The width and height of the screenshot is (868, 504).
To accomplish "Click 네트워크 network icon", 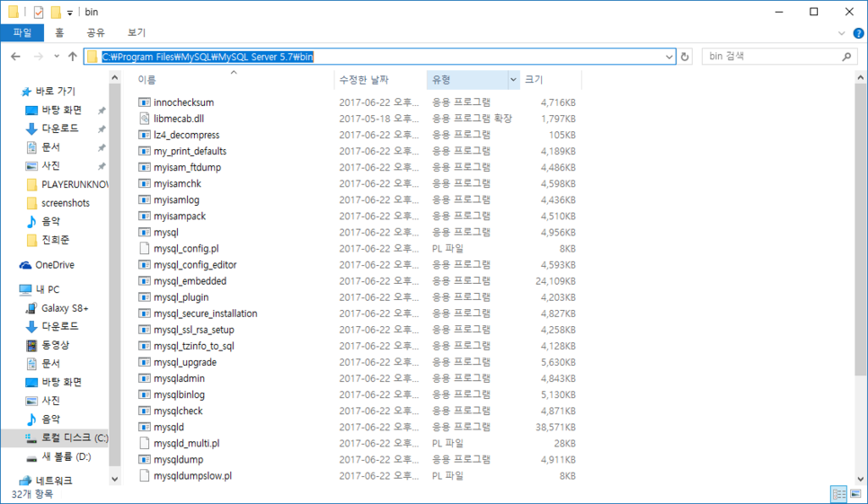I will [x=25, y=481].
